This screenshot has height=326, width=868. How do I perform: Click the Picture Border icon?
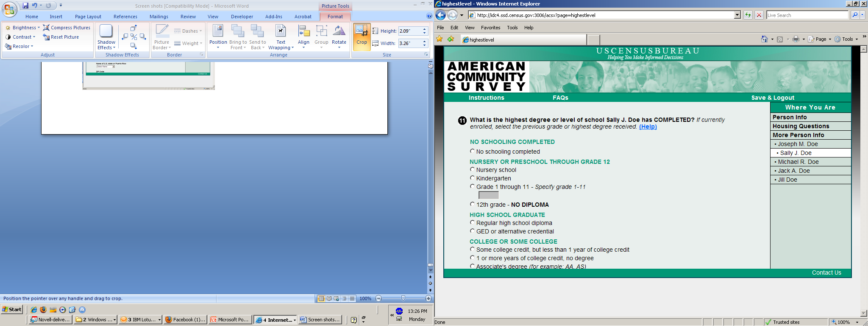coord(162,31)
